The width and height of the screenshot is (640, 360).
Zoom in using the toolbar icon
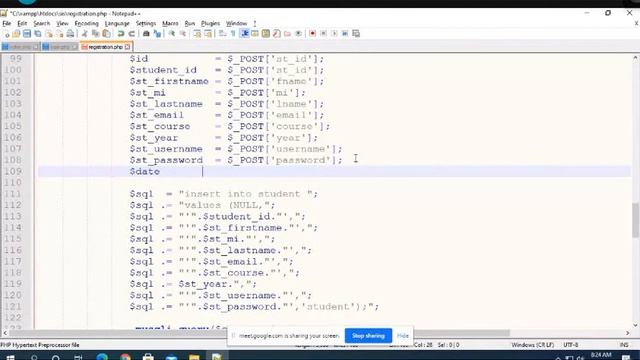pyautogui.click(x=172, y=33)
